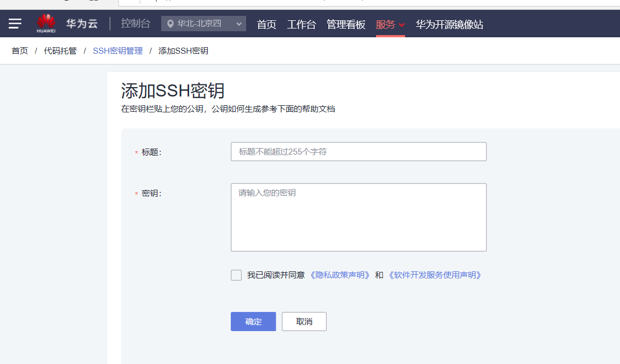Expand the 华北-北京四 region dropdown

203,24
